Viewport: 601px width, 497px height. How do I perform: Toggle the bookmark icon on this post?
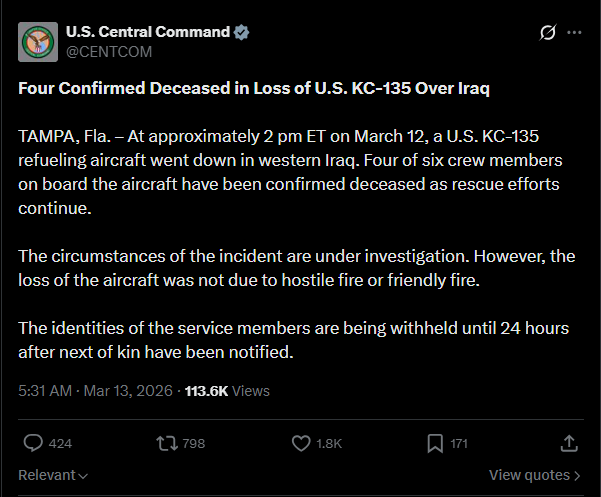435,442
